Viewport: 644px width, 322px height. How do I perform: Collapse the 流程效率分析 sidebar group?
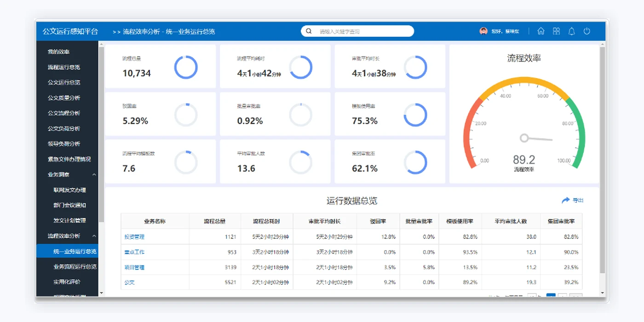click(x=94, y=236)
